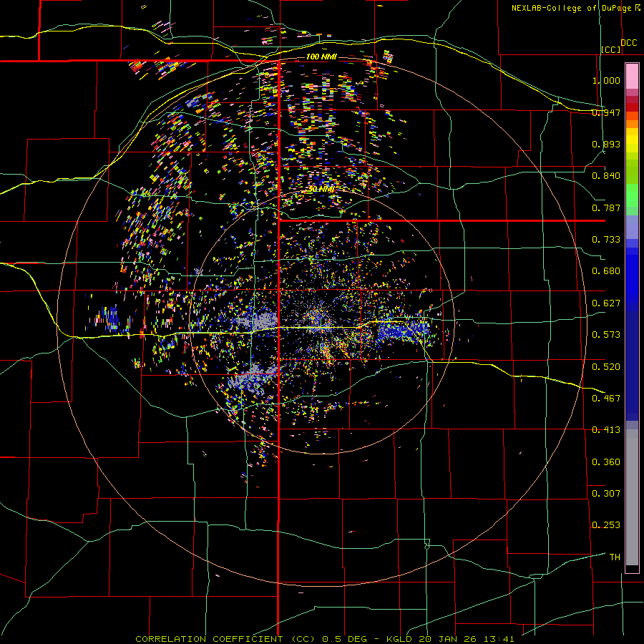
Task: Click the 50 NMI range ring label
Action: coord(321,190)
